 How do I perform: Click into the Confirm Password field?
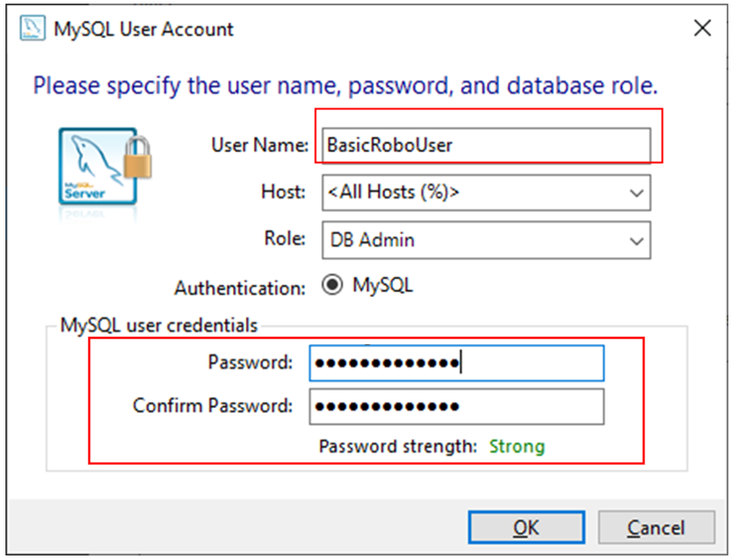(x=456, y=406)
